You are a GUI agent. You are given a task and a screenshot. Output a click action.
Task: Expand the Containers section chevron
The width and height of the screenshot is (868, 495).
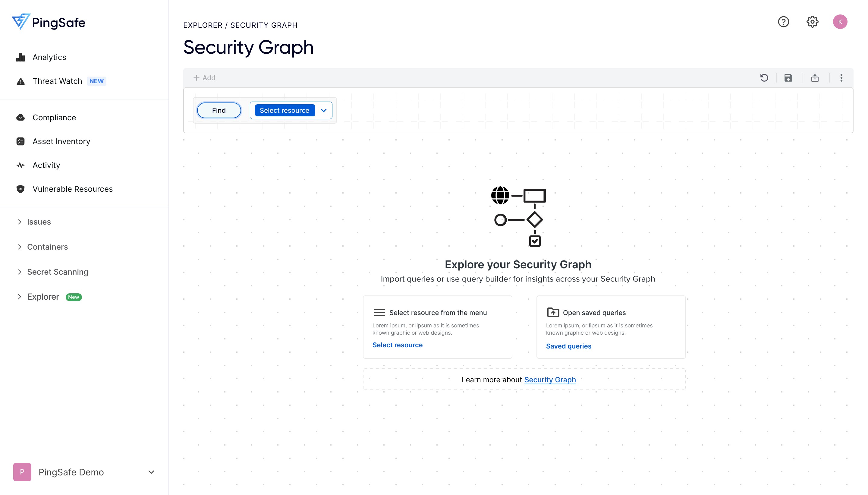[19, 247]
